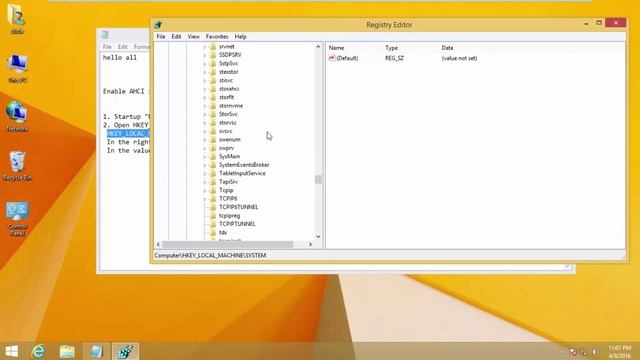Select the SystemEventsBroker key
This screenshot has height=360, width=640.
[x=244, y=165]
